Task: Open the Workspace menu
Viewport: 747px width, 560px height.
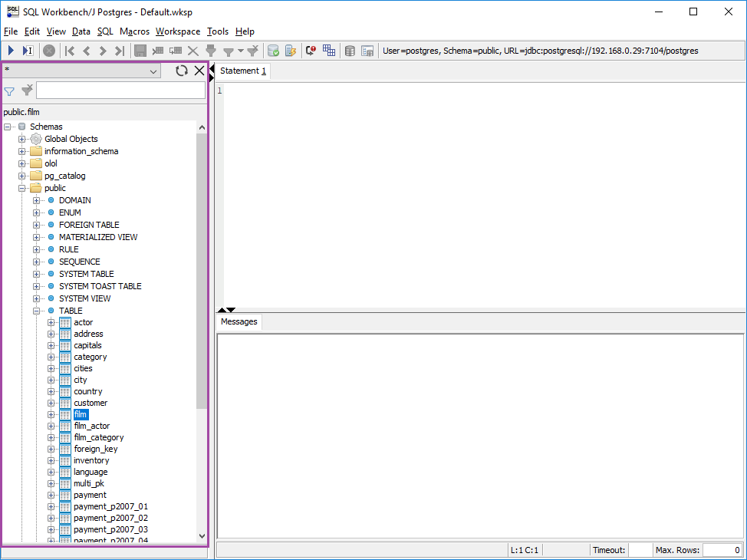Action: pyautogui.click(x=177, y=31)
